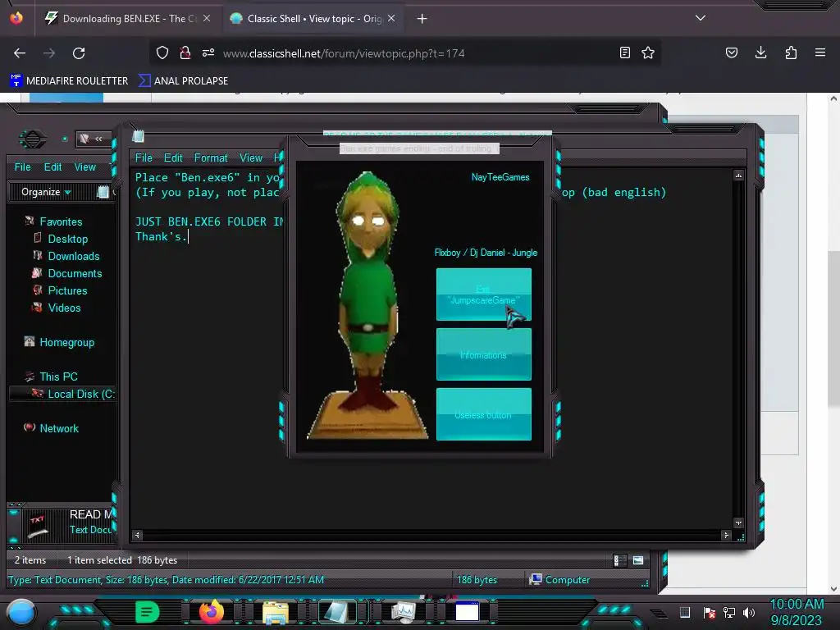Switch Explorer to large icons view
This screenshot has height=630, width=840.
[638, 560]
